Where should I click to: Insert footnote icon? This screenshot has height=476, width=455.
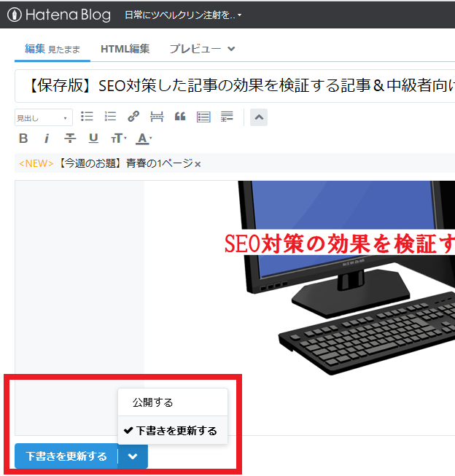227,117
